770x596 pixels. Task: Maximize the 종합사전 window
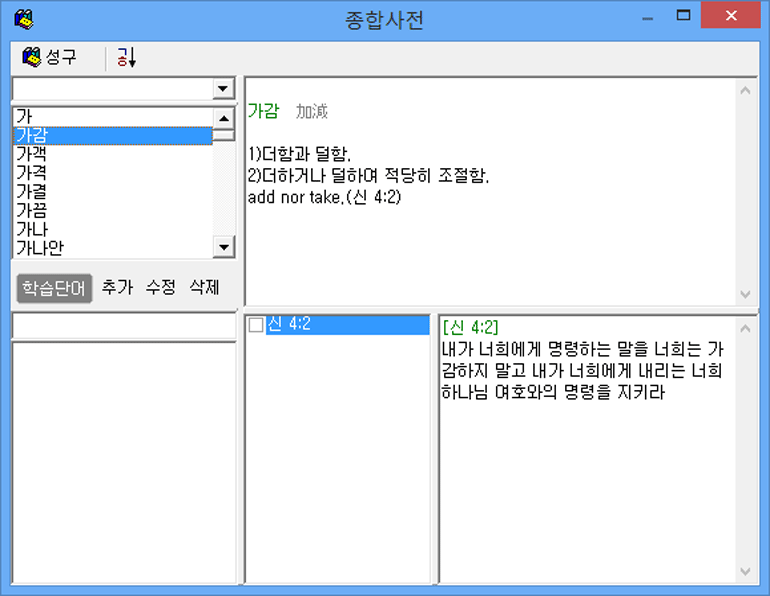point(683,16)
